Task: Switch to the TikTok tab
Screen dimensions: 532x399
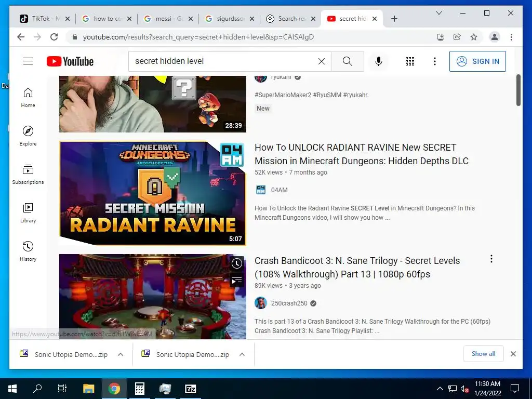Action: pyautogui.click(x=45, y=19)
